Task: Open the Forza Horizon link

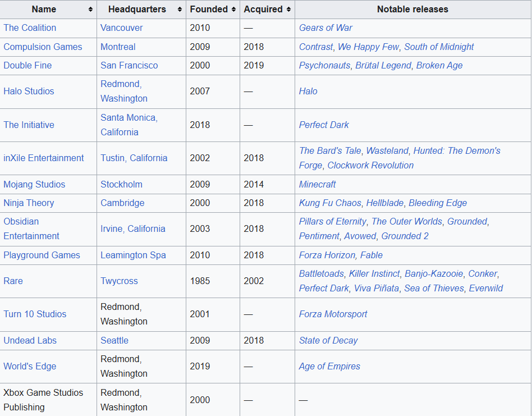Action: [x=327, y=255]
